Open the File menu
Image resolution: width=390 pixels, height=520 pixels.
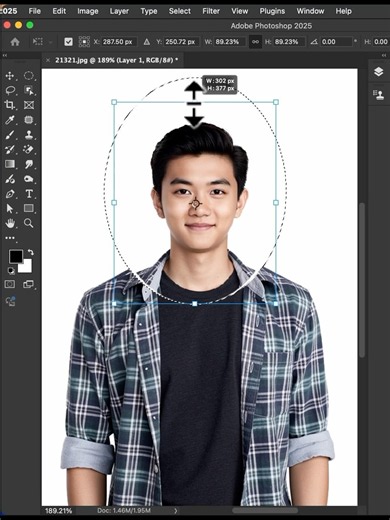[35, 11]
